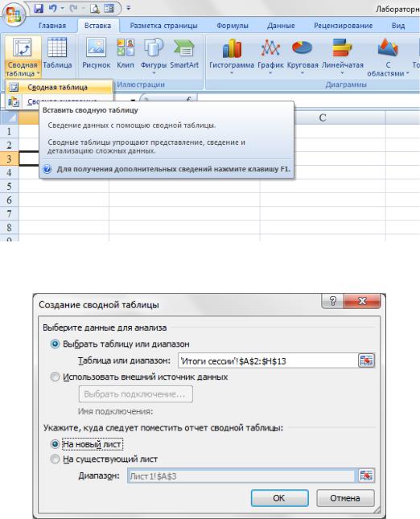Viewport: 420px width, 519px height.
Task: Undo the last action in quick access toolbar
Action: [52, 8]
